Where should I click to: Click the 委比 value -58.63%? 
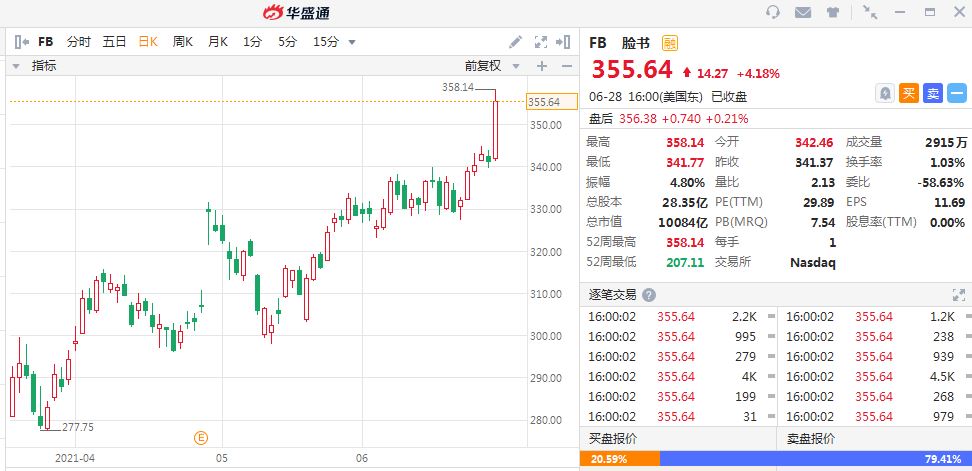click(x=940, y=182)
